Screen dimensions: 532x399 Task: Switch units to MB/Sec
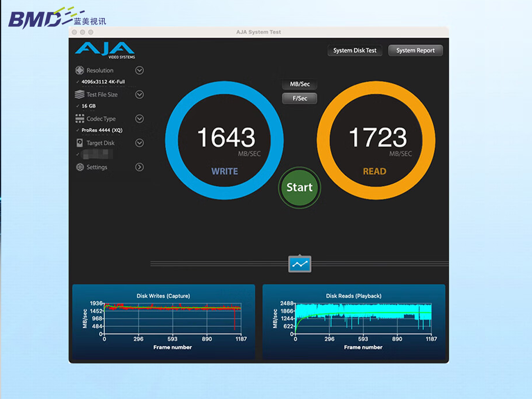coord(300,84)
